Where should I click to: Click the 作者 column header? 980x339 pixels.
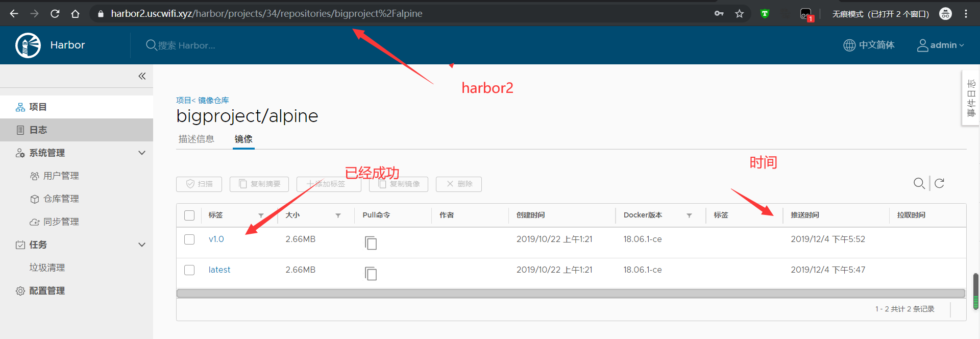coord(447,215)
